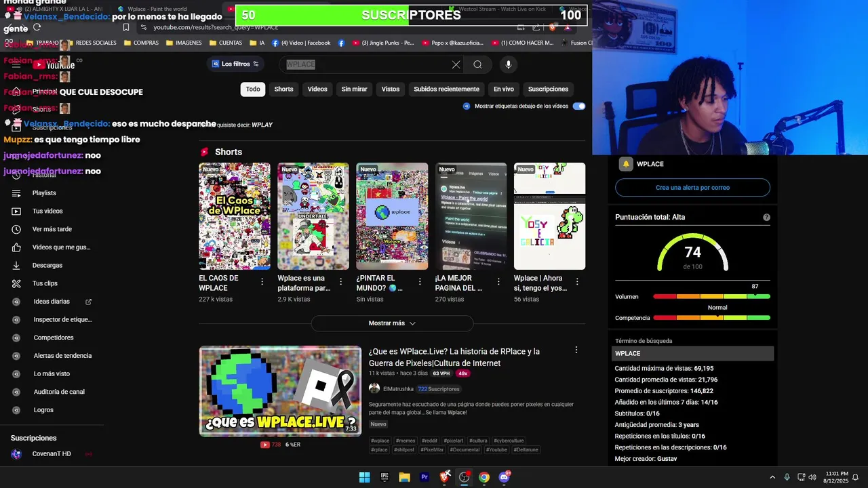Open Alertas de tendencia in sidebar

pyautogui.click(x=62, y=356)
